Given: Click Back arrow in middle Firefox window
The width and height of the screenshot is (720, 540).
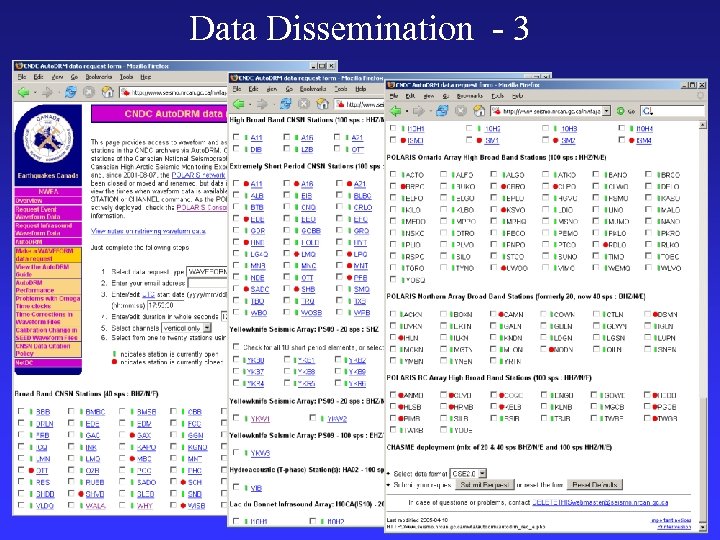Looking at the screenshot, I should (x=238, y=104).
